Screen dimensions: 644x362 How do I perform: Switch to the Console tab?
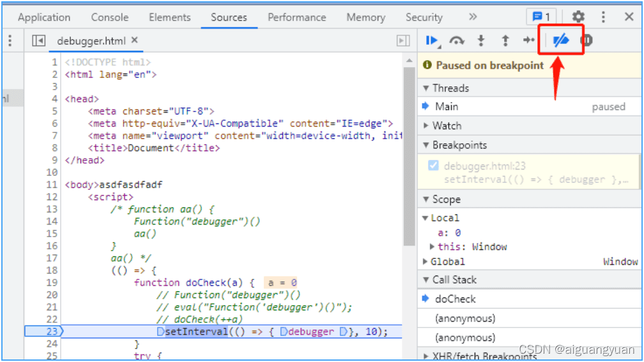(109, 17)
